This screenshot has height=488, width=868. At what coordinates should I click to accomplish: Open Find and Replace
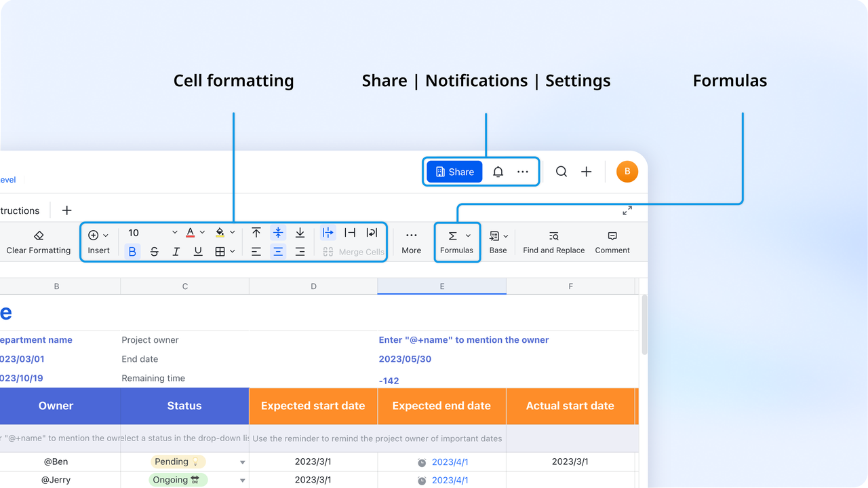[x=553, y=241]
